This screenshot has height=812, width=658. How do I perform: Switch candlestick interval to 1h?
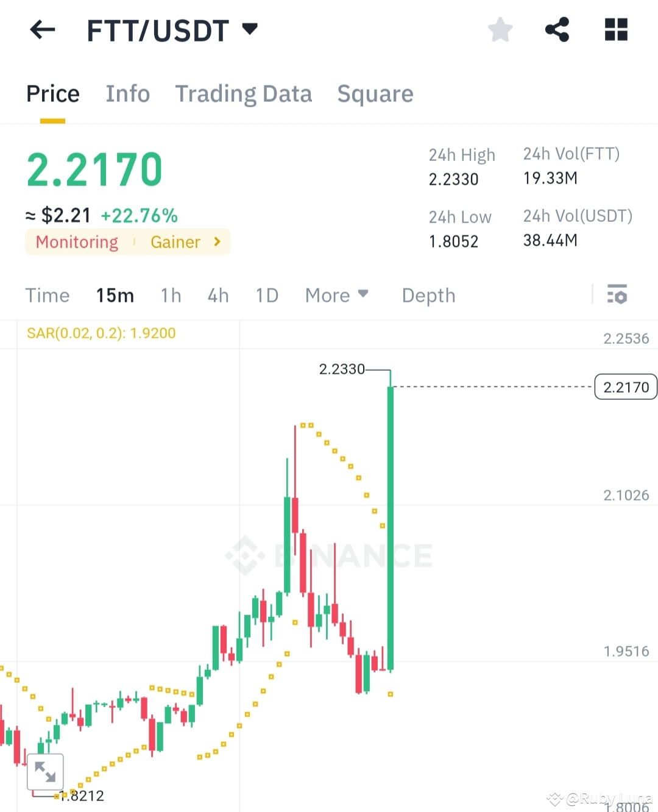pyautogui.click(x=171, y=295)
